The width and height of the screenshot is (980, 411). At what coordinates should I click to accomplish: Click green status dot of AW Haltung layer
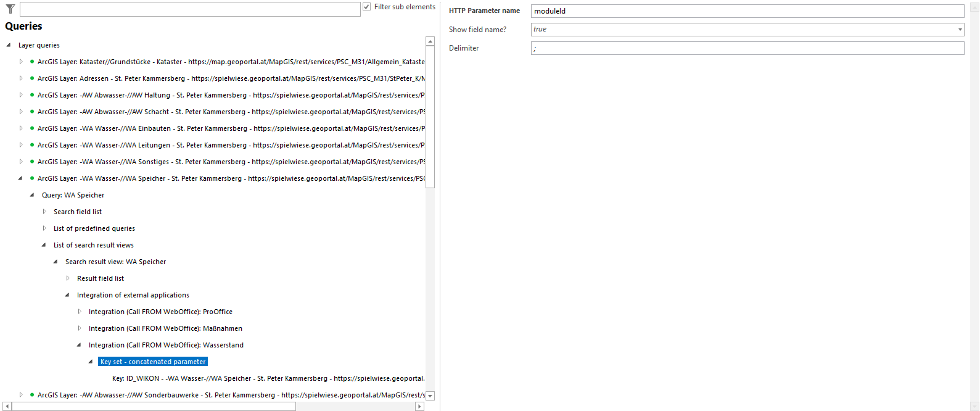pyautogui.click(x=32, y=95)
